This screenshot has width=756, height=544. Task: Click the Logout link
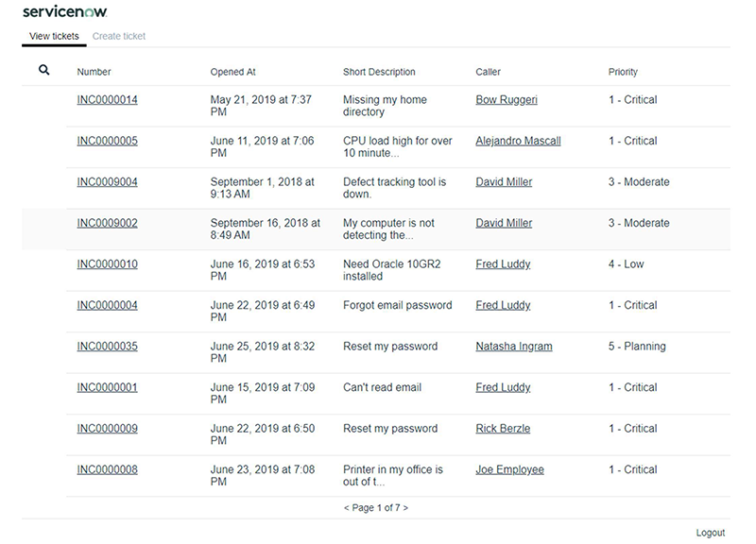pos(712,533)
